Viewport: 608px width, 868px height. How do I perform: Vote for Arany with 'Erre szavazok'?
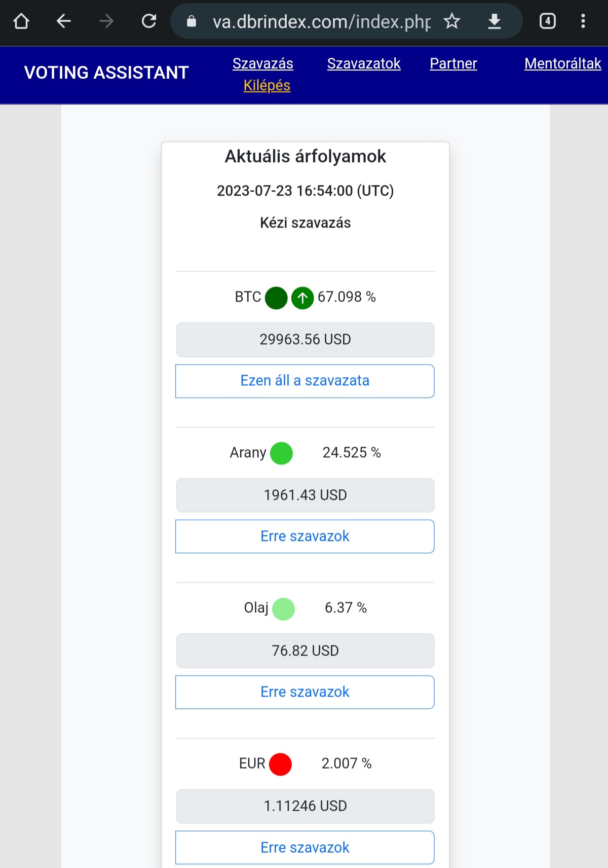(x=305, y=536)
